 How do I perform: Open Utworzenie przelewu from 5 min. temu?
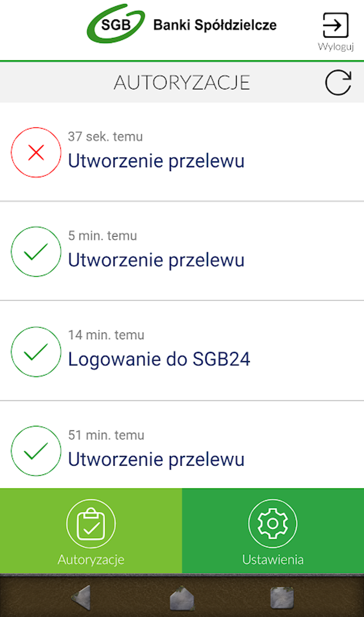click(156, 260)
